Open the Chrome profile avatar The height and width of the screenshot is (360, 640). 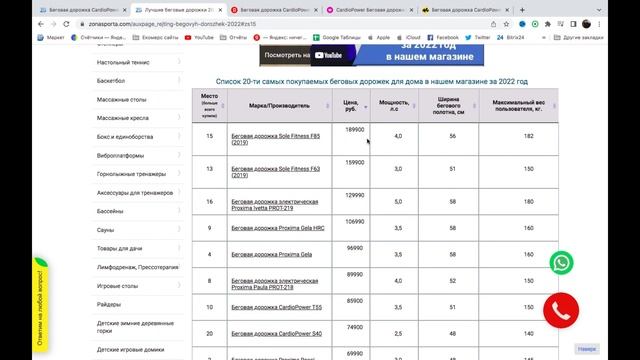click(x=587, y=24)
